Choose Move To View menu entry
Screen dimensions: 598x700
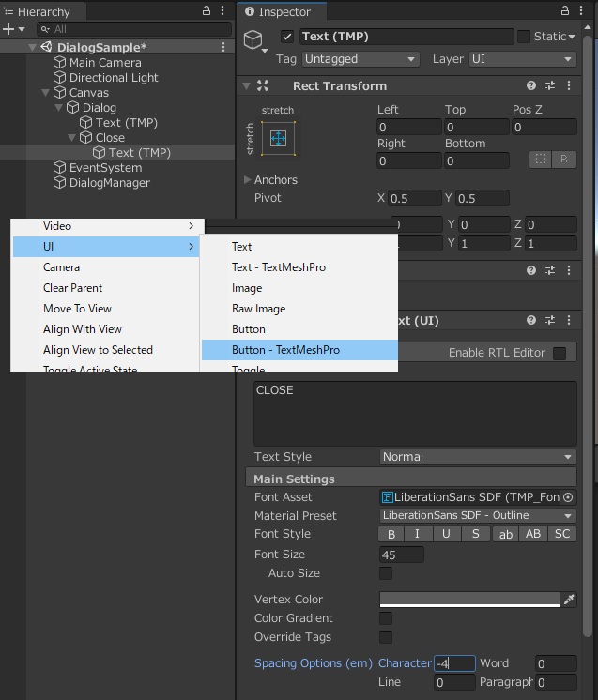coord(107,309)
